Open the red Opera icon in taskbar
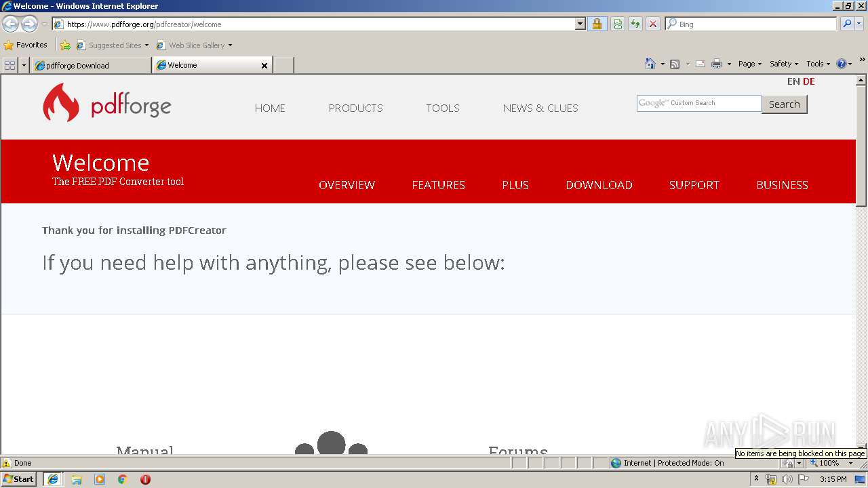The image size is (868, 488). point(145,479)
